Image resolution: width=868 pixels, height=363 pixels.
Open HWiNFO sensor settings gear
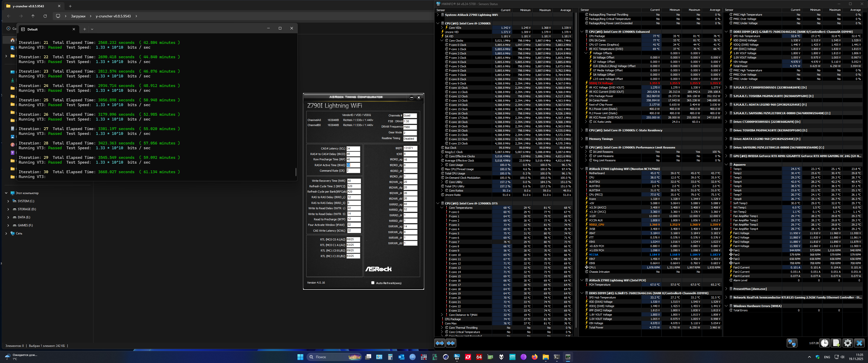pyautogui.click(x=848, y=343)
